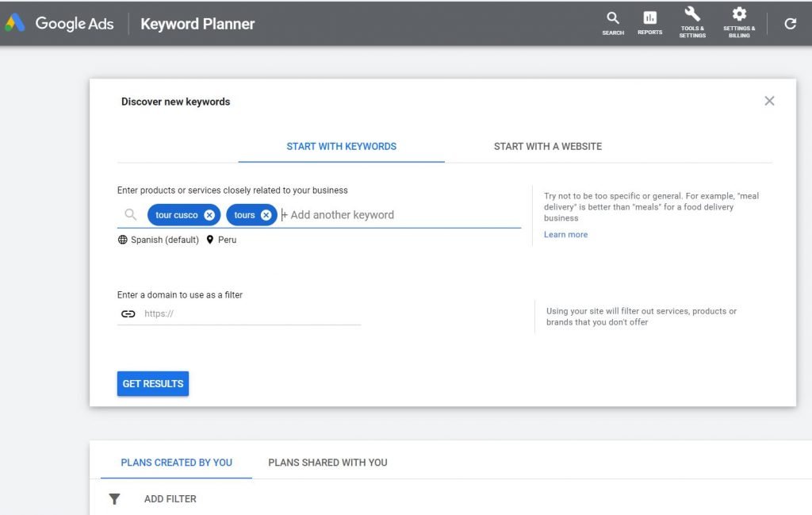Click the refresh icon in header
The width and height of the screenshot is (812, 515).
click(x=791, y=23)
